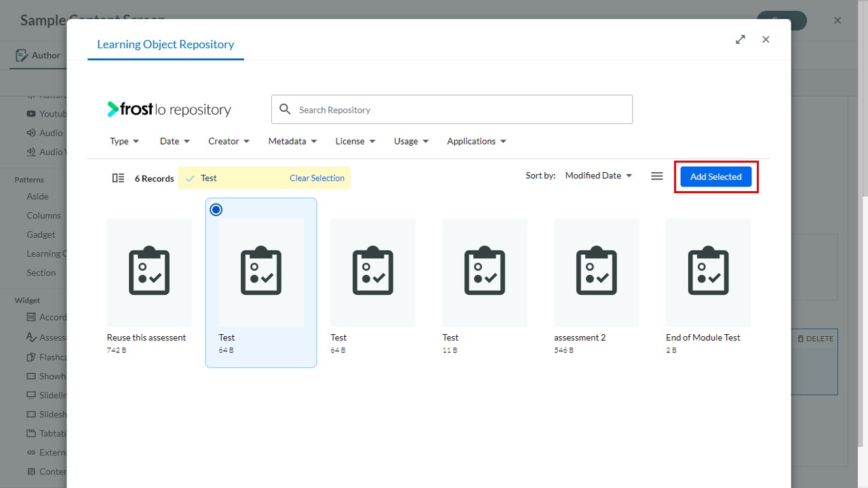
Task: Click the 6 Records count label
Action: point(154,178)
